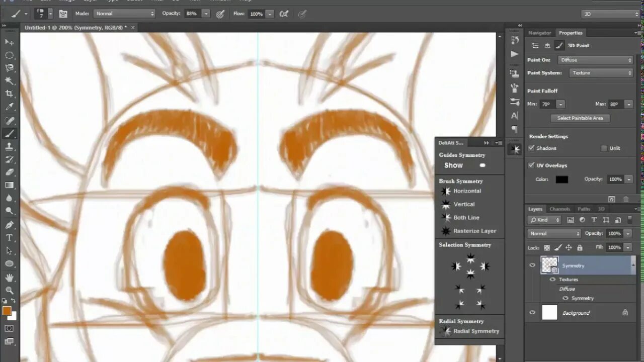644x362 pixels.
Task: Select the Eyedropper tool
Action: point(9,107)
